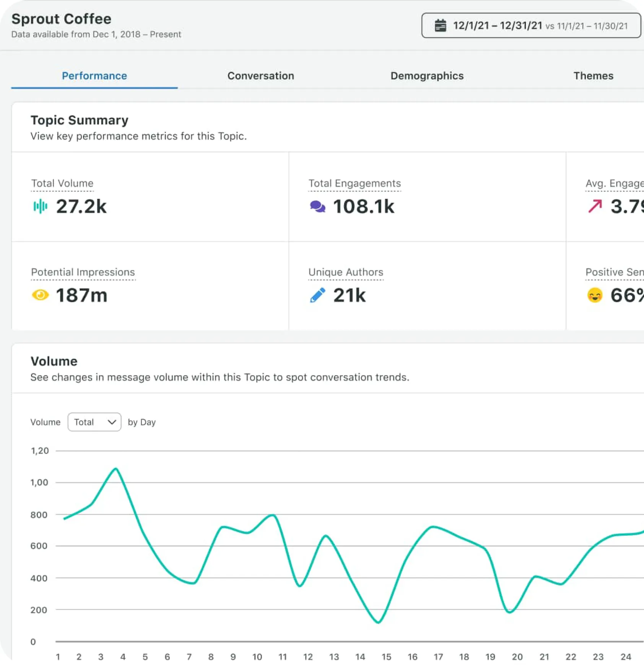
Task: Click the Potential Impressions metric label
Action: click(x=83, y=272)
